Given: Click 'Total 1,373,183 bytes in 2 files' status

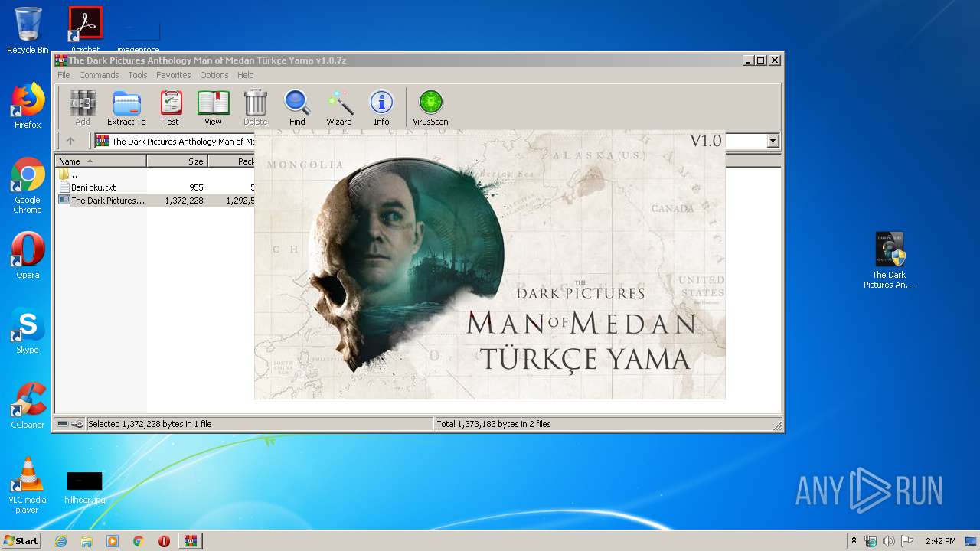Looking at the screenshot, I should [493, 424].
